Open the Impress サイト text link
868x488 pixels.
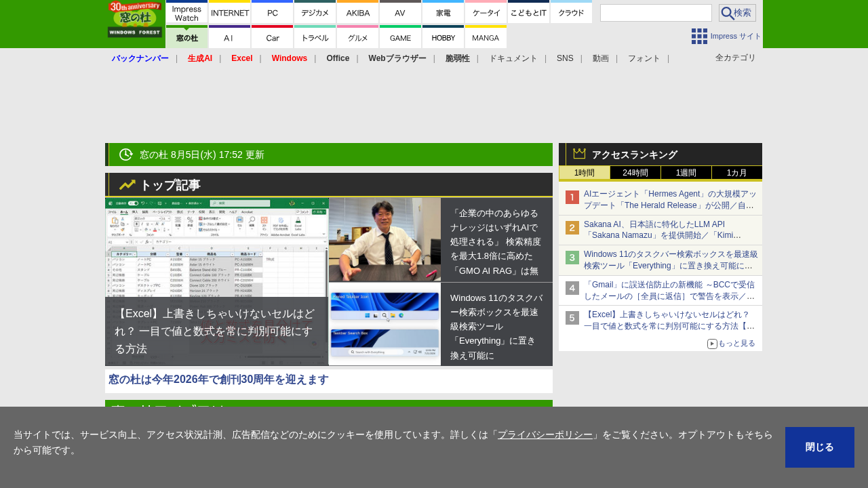pyautogui.click(x=736, y=37)
